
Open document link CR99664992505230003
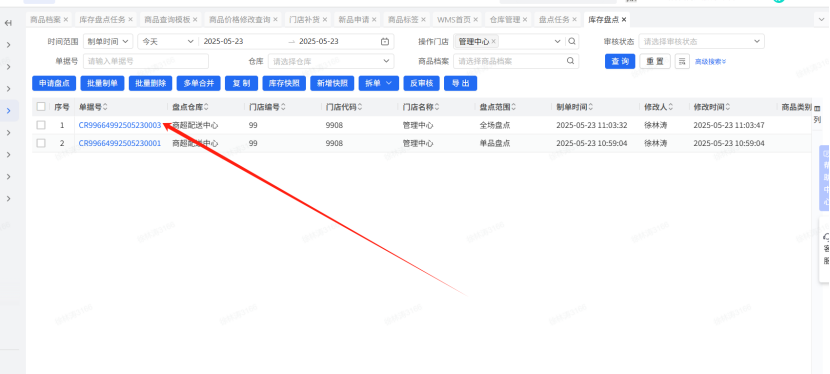click(120, 125)
